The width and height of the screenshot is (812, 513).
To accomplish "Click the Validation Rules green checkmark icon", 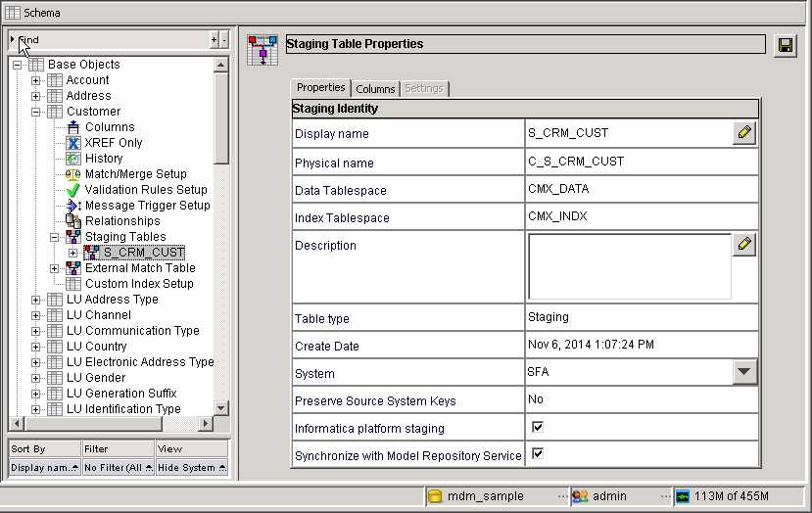I will [x=73, y=190].
